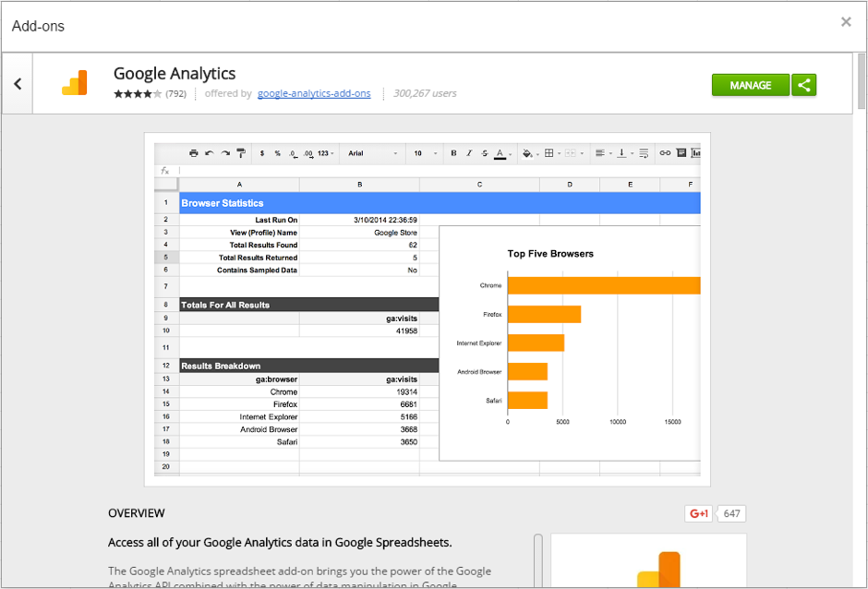Click the text color A icon in preview

(x=500, y=153)
